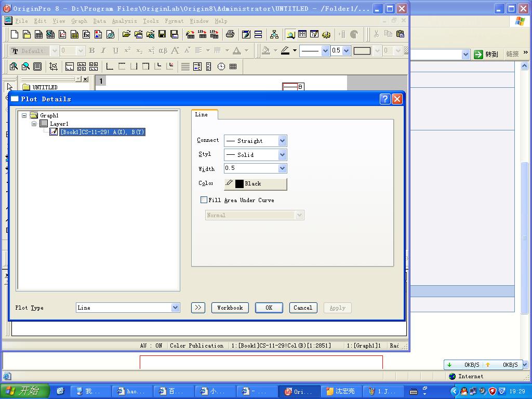Image resolution: width=532 pixels, height=399 pixels.
Task: Click the Layer1 tree label
Action: point(59,124)
